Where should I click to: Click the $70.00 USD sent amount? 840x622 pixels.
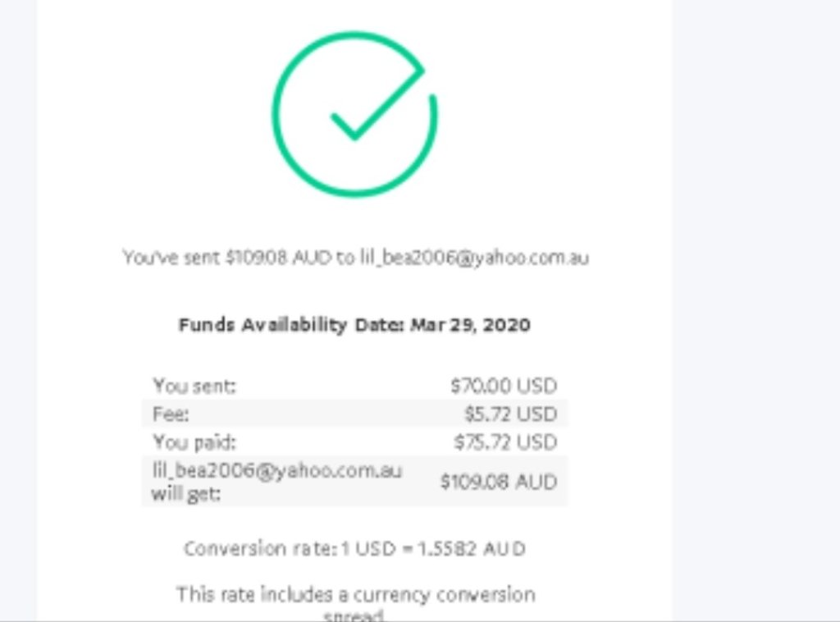click(x=503, y=386)
